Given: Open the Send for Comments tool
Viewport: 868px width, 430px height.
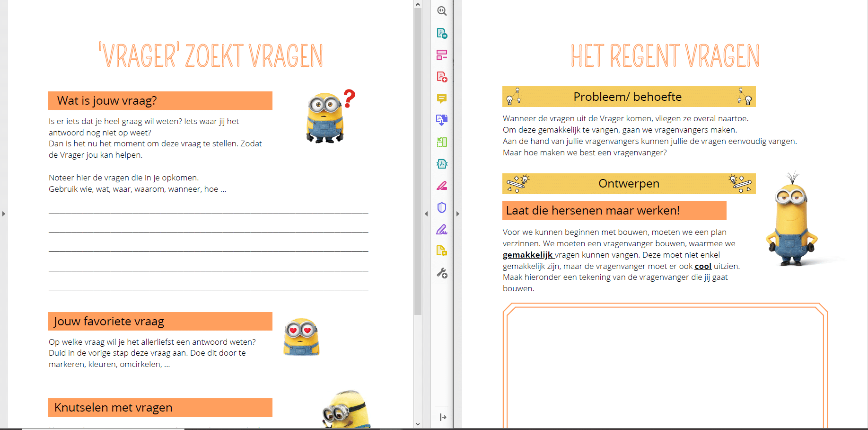Looking at the screenshot, I should coord(442,251).
